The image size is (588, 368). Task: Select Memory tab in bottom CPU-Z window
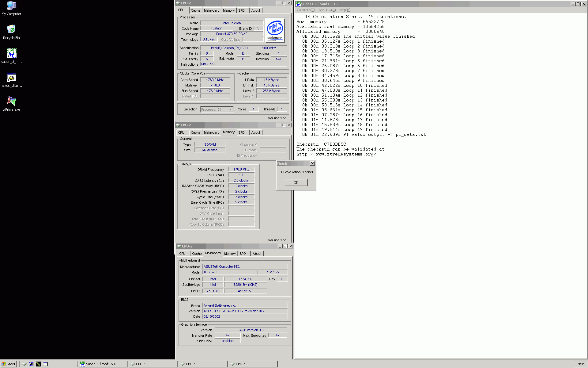pyautogui.click(x=230, y=254)
